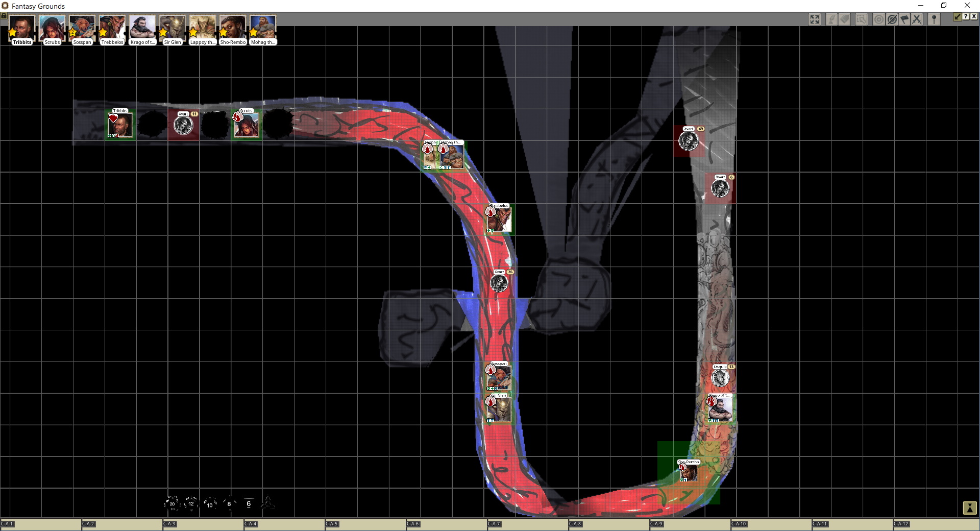This screenshot has width=980, height=531.
Task: Click the Fantasy Grounds title bar icon
Action: (x=5, y=6)
